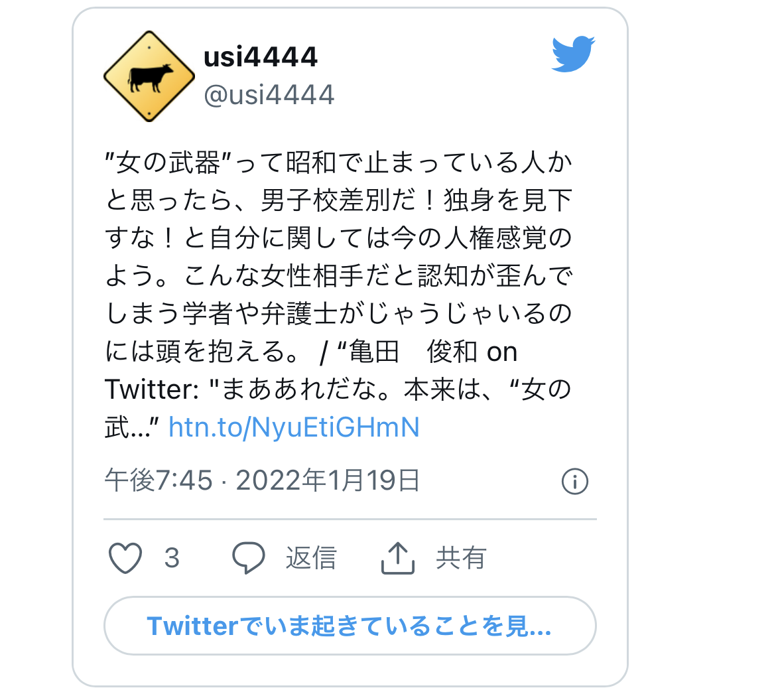The height and width of the screenshot is (700, 776).
Task: Click the 午後7:45 time stamp
Action: point(159,480)
